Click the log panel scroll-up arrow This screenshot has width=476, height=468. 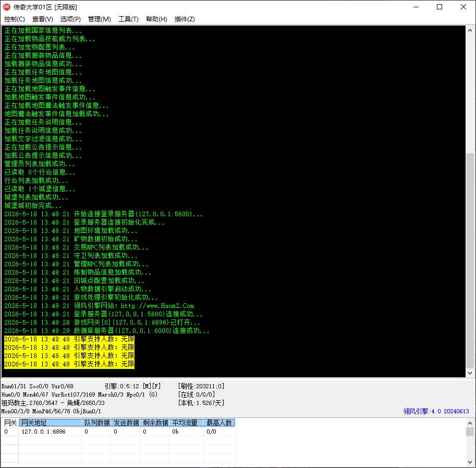click(470, 30)
